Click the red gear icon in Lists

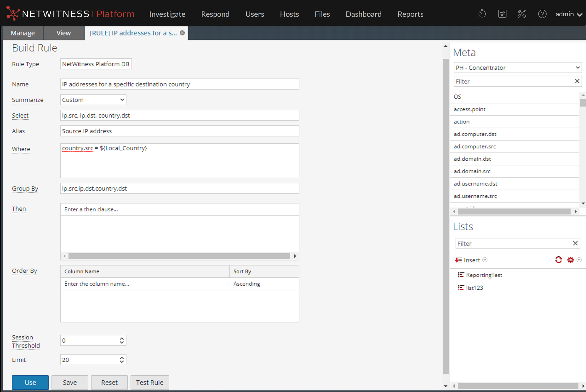[570, 260]
